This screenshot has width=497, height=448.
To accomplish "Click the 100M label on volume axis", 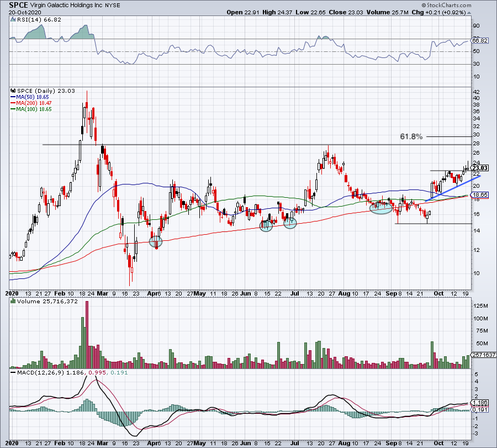I will 480,318.
